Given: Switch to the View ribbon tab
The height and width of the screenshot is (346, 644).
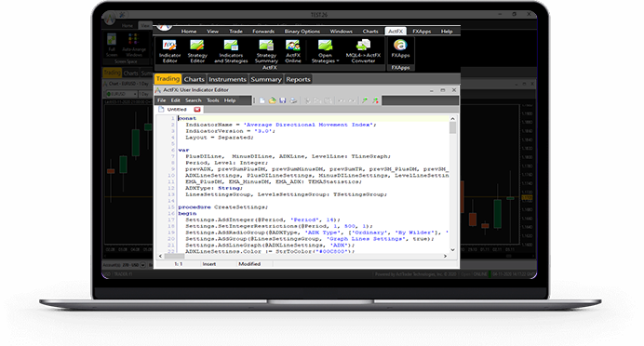Looking at the screenshot, I should pyautogui.click(x=212, y=32).
